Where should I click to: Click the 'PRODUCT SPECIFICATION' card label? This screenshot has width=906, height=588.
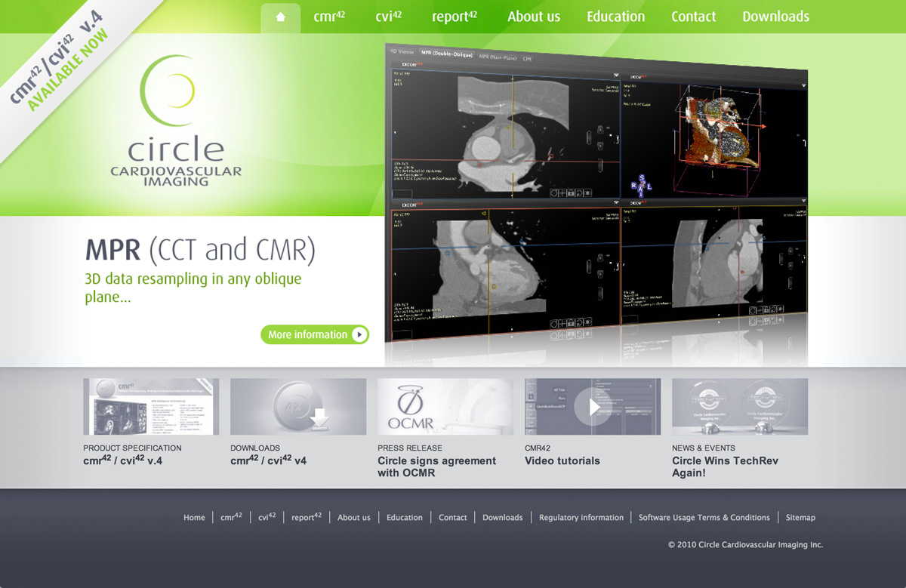pyautogui.click(x=132, y=448)
